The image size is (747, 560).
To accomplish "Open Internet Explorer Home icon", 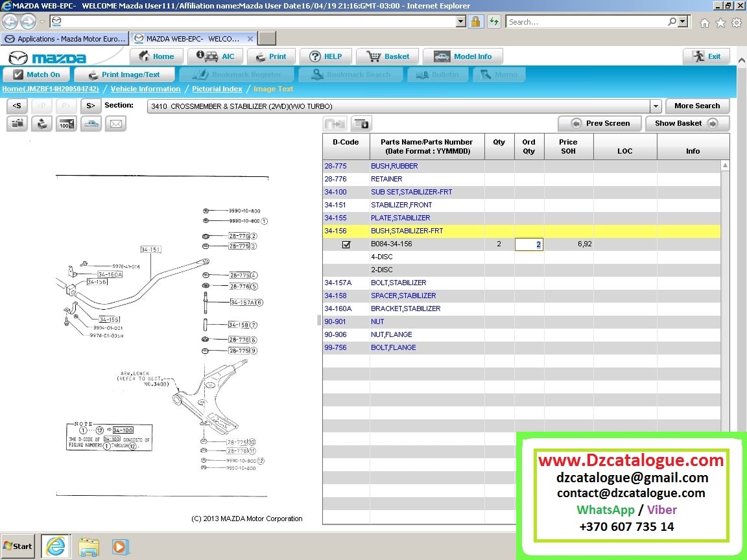I will pyautogui.click(x=705, y=23).
